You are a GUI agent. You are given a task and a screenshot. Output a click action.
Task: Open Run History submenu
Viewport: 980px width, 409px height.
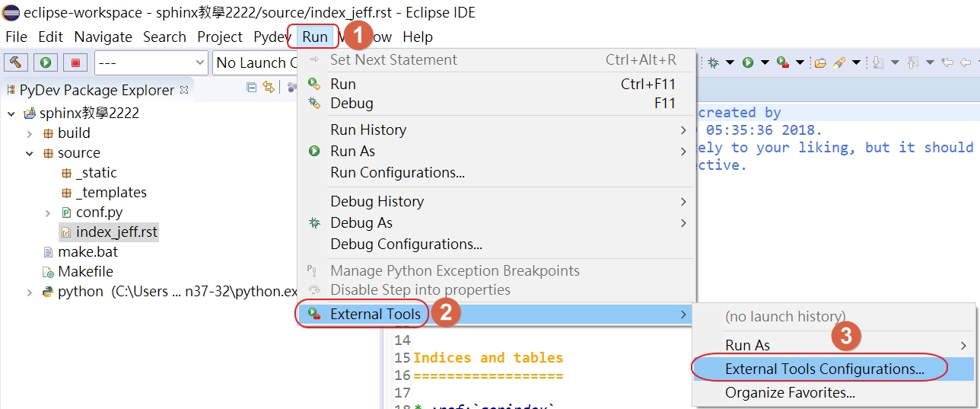(x=496, y=129)
